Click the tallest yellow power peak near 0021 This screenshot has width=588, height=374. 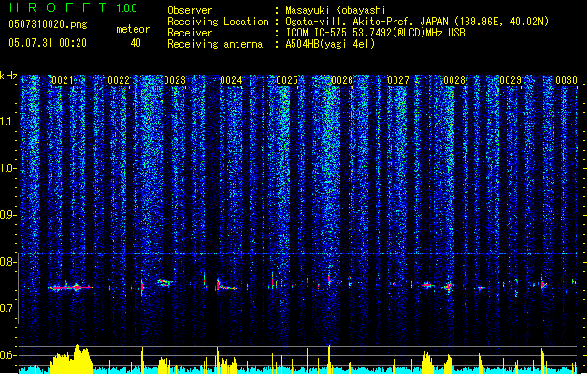point(78,358)
